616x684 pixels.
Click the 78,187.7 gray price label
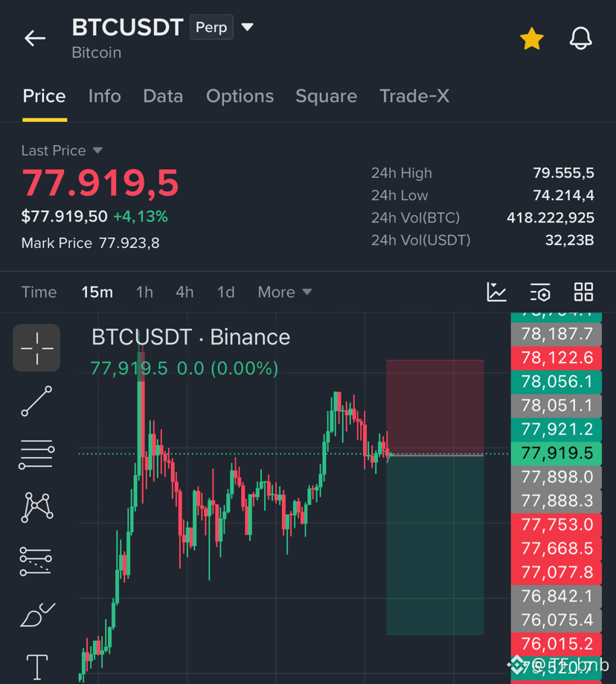coord(556,334)
